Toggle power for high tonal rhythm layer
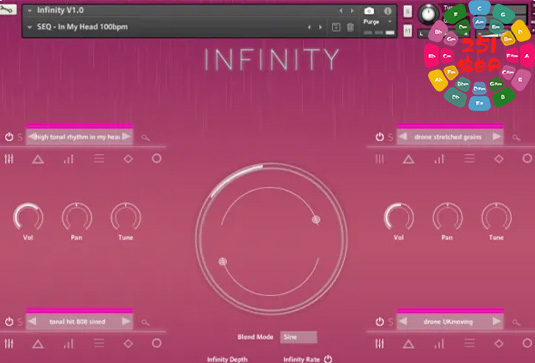 [x=9, y=137]
